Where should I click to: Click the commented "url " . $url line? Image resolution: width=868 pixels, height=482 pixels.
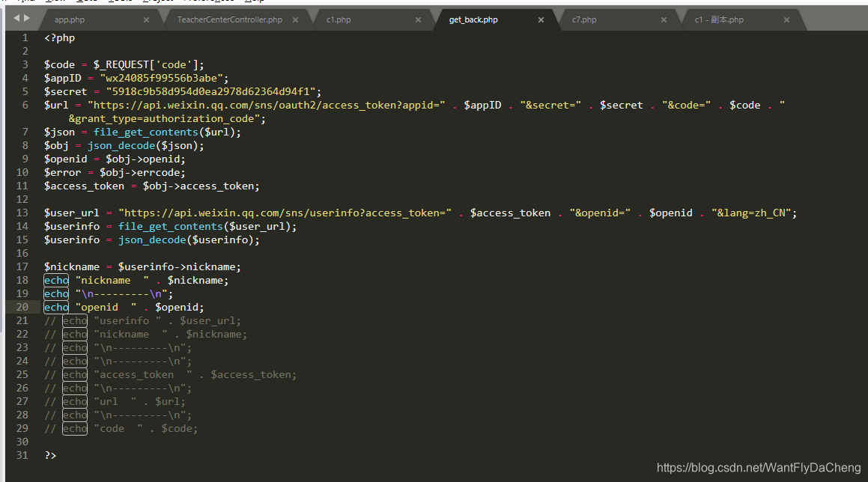(115, 402)
